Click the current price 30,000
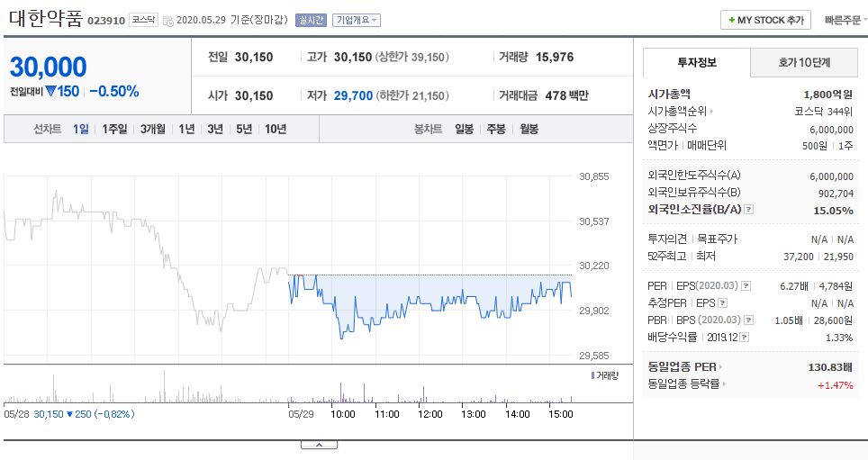868x460 pixels. pyautogui.click(x=48, y=67)
